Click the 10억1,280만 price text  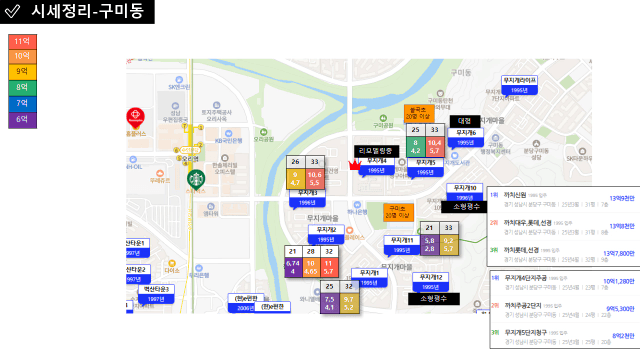click(619, 281)
